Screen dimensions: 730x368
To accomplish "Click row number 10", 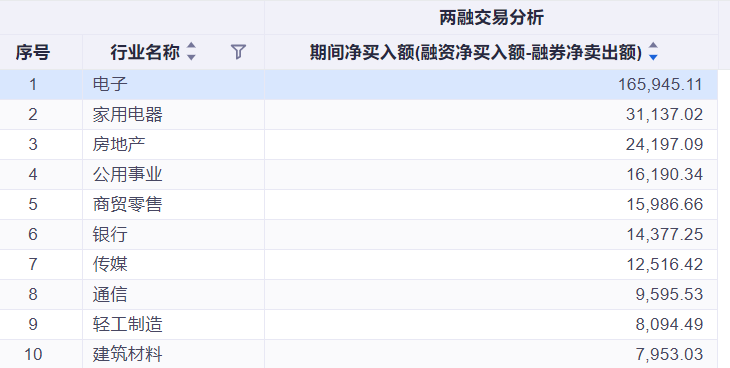I will click(x=33, y=354).
